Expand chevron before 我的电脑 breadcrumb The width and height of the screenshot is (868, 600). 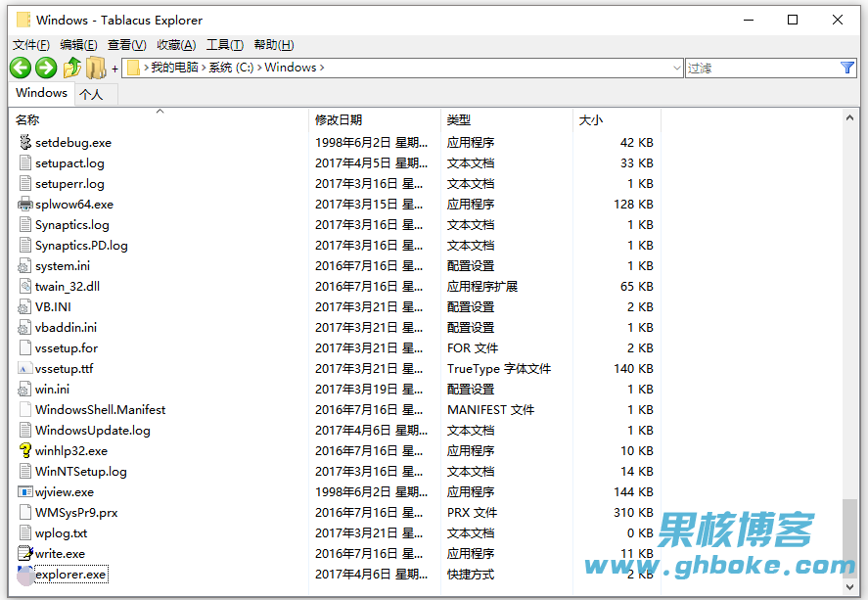146,68
